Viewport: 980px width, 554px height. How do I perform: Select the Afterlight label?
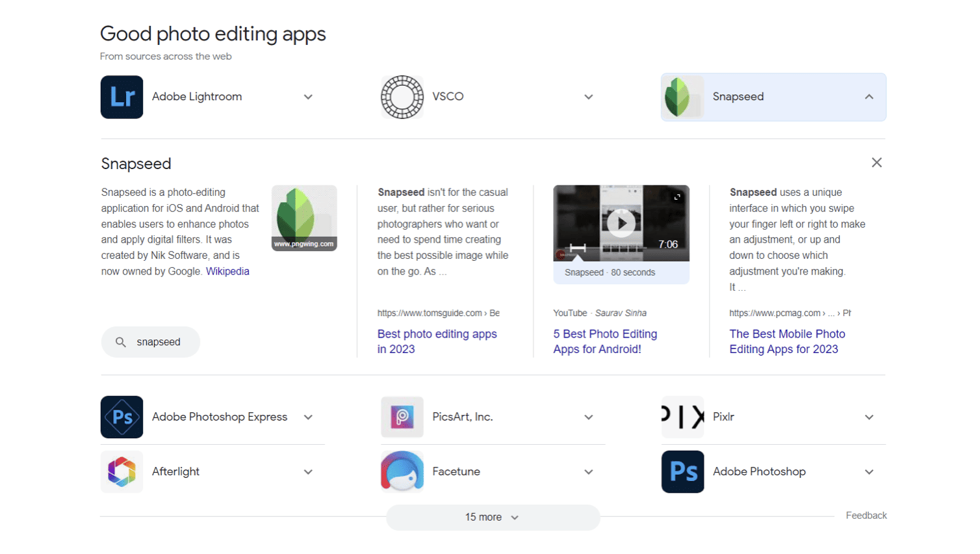pyautogui.click(x=175, y=471)
